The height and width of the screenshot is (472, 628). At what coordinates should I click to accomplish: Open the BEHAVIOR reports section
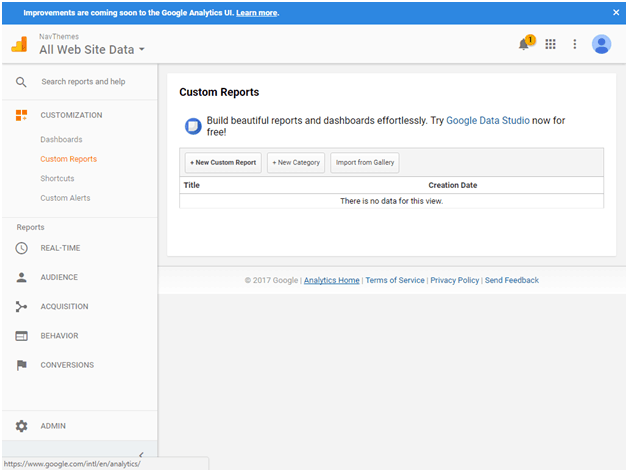[59, 336]
